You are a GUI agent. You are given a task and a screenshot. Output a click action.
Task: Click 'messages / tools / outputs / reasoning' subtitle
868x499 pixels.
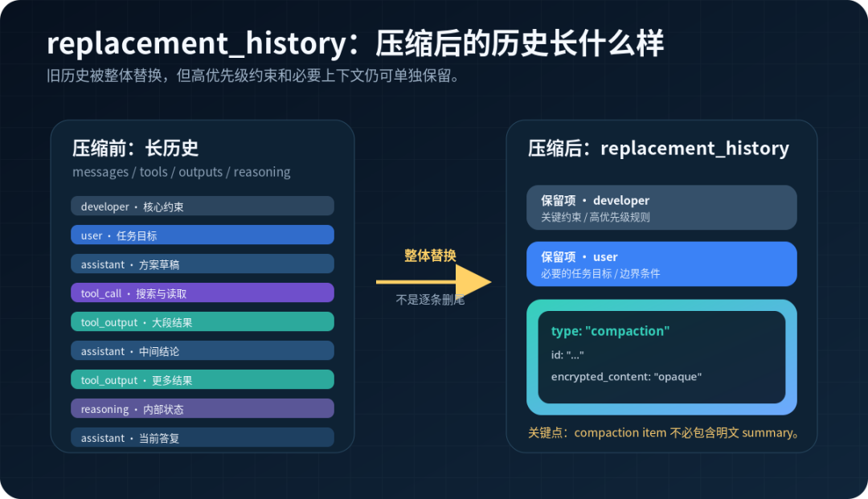tap(181, 172)
